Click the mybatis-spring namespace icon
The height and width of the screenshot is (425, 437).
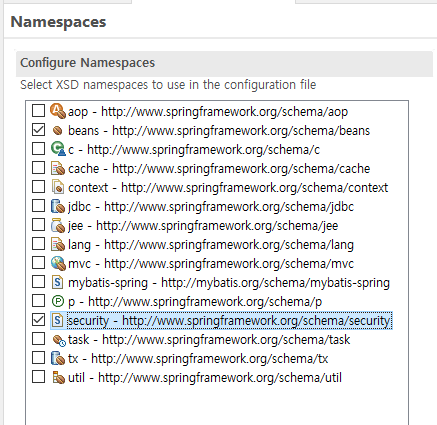coord(58,282)
